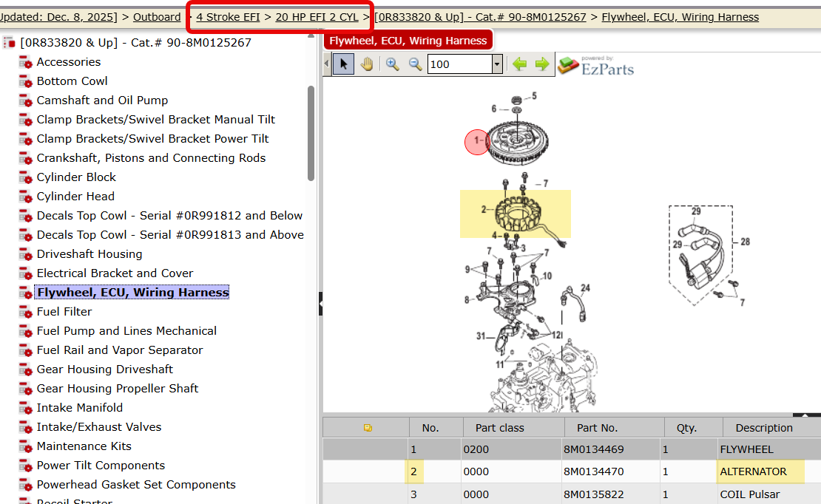821x504 pixels.
Task: Click alternator callout number 2 in diagram
Action: click(x=484, y=209)
